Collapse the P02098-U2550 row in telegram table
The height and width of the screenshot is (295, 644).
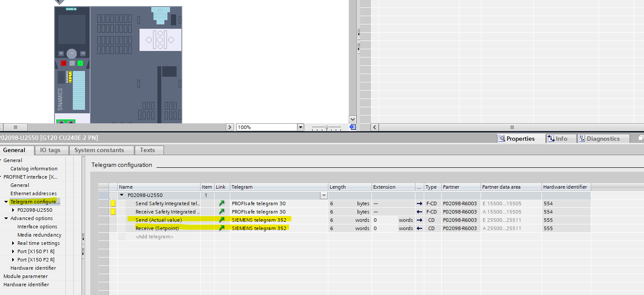click(122, 195)
